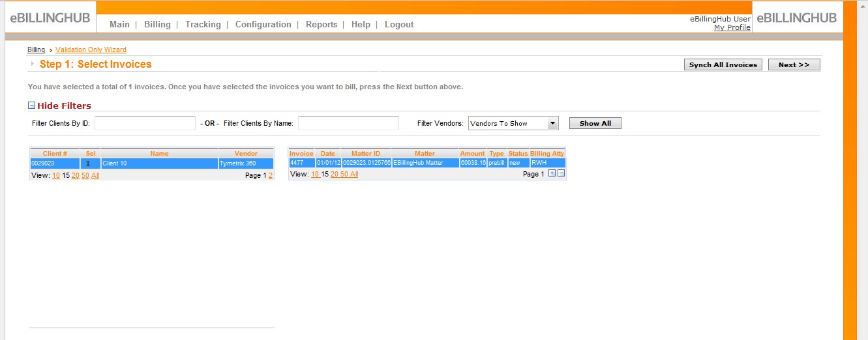Sort clients by Sel column header
Screen dimensions: 868x340
[91, 154]
